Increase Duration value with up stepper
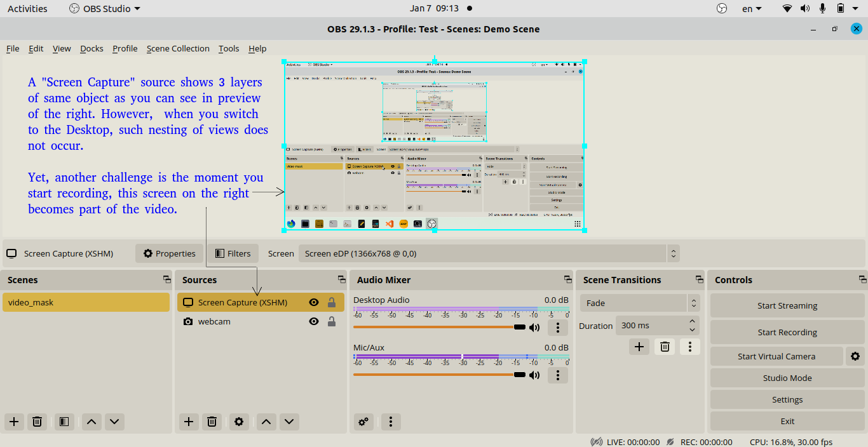The image size is (868, 447). point(692,321)
